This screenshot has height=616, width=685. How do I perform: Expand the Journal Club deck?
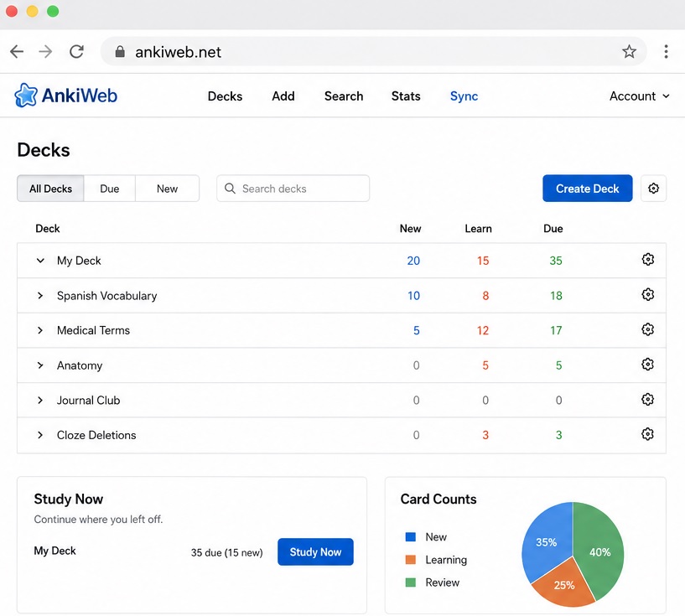tap(40, 401)
